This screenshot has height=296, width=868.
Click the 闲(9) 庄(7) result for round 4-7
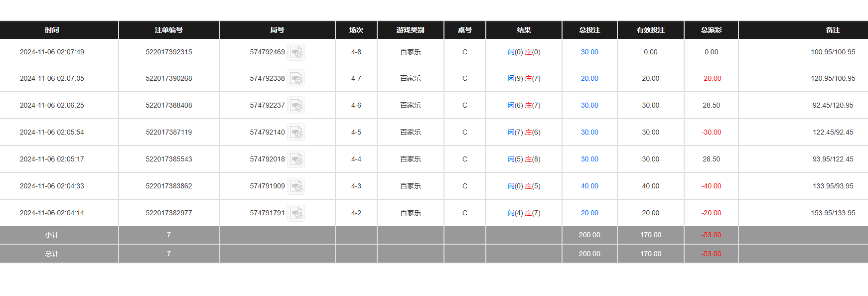(524, 78)
